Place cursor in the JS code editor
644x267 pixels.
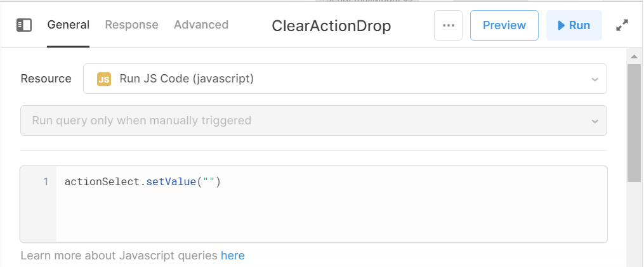point(331,204)
